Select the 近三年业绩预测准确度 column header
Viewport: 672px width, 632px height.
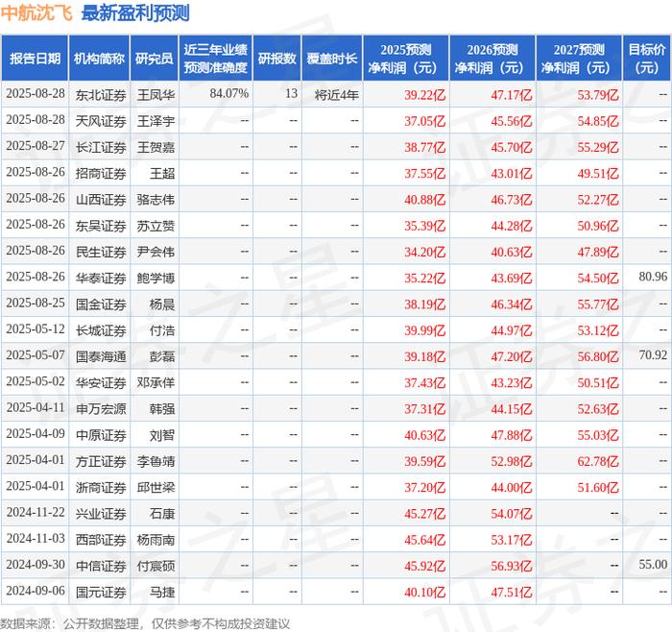[216, 59]
